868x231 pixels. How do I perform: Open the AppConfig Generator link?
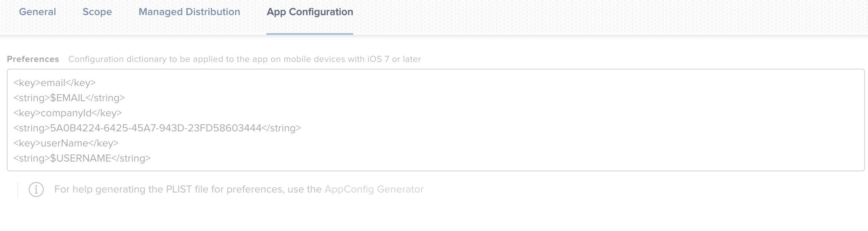coord(374,189)
